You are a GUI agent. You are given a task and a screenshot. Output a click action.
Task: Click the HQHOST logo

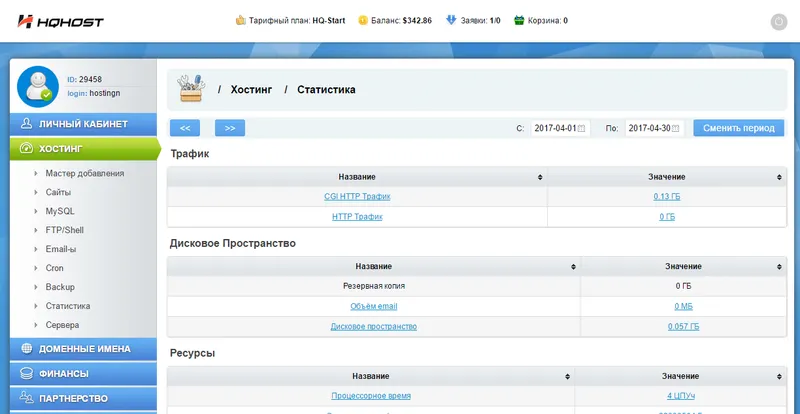pos(60,21)
